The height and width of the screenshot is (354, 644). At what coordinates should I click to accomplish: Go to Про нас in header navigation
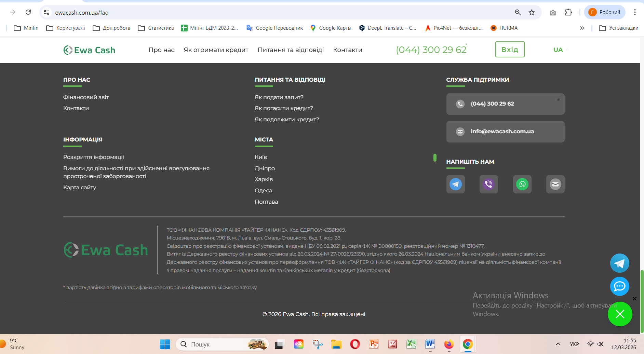click(x=161, y=50)
